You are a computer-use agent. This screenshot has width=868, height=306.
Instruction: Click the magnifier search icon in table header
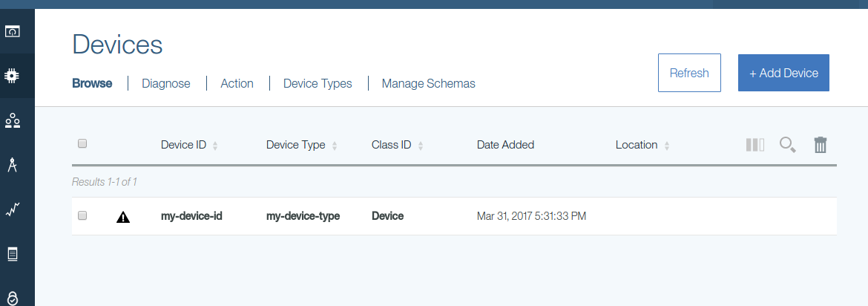(788, 145)
